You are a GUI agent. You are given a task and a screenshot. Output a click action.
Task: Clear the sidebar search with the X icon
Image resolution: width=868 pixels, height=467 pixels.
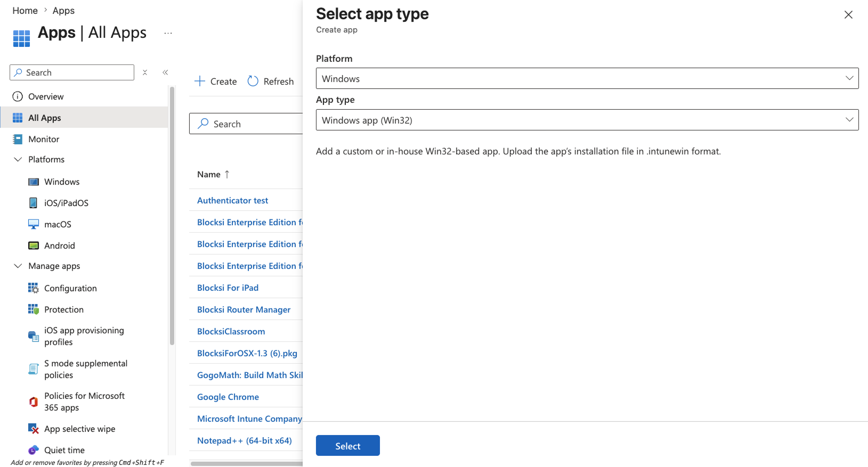[145, 72]
